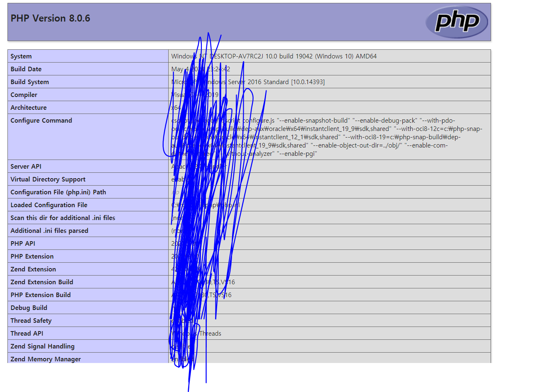The height and width of the screenshot is (392, 549).
Task: Select the "PHP Extension Build" label
Action: (41, 295)
